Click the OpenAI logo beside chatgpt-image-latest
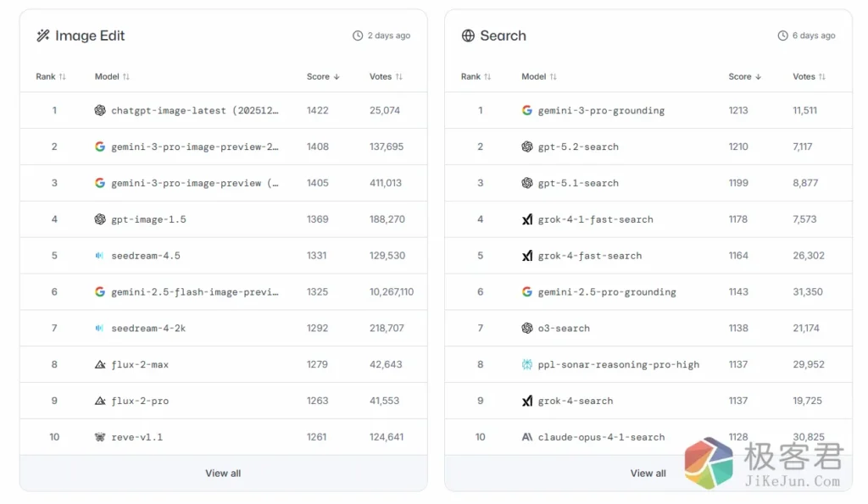 (100, 110)
